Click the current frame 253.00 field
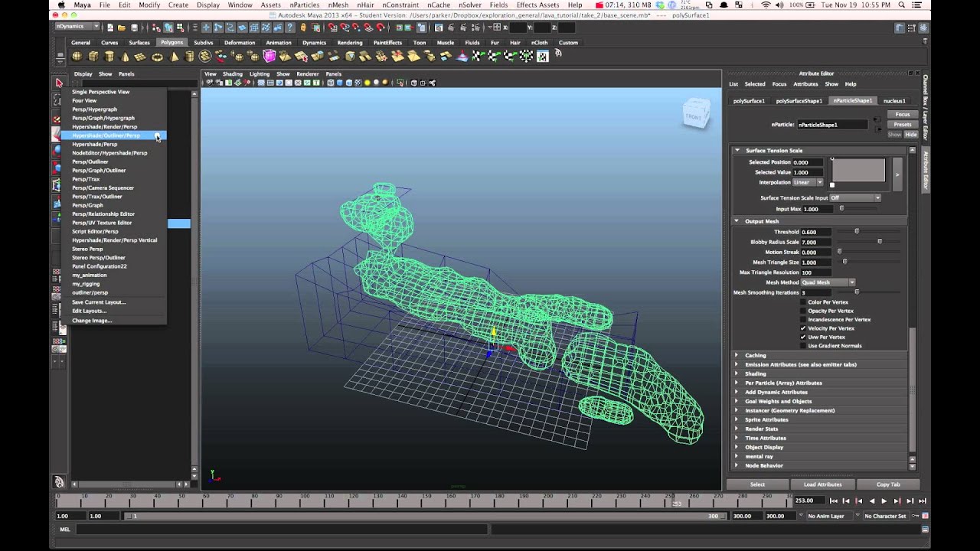Screen dimensions: 980x551 point(808,500)
